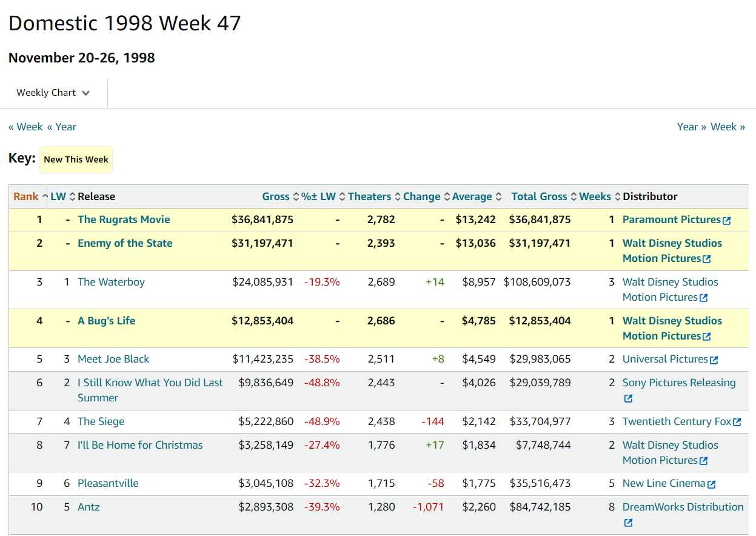Image resolution: width=756 pixels, height=536 pixels.
Task: Click the sort arrows beside the Total Gross header
Action: point(574,196)
